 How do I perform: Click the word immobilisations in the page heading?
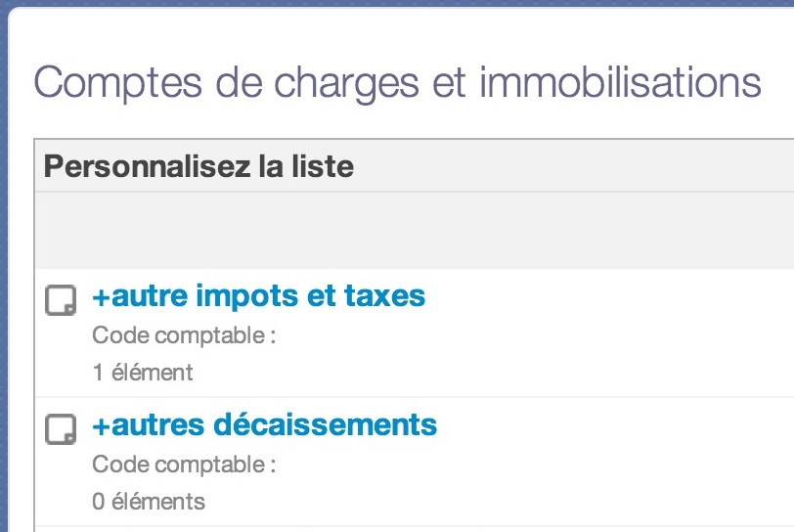click(620, 81)
